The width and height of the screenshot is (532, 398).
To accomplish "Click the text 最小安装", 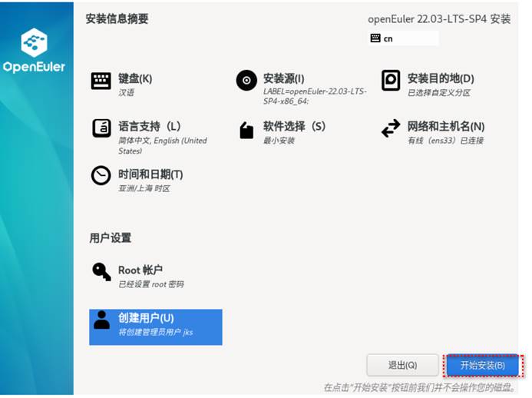I will [x=279, y=141].
